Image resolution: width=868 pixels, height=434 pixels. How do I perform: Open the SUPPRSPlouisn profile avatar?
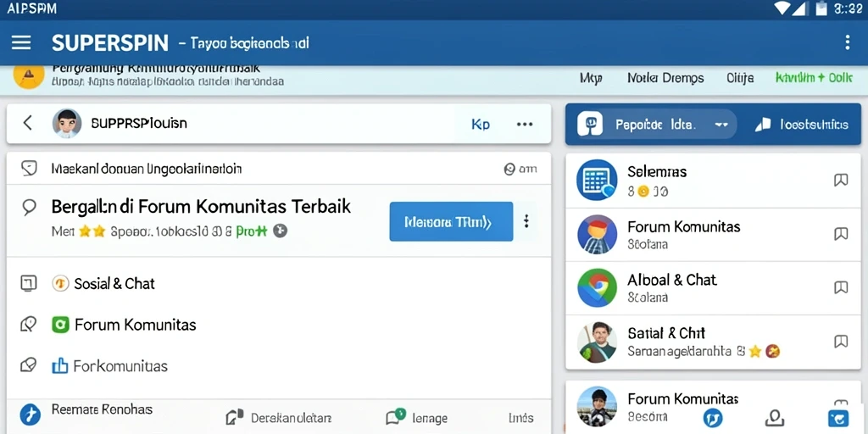tap(67, 123)
